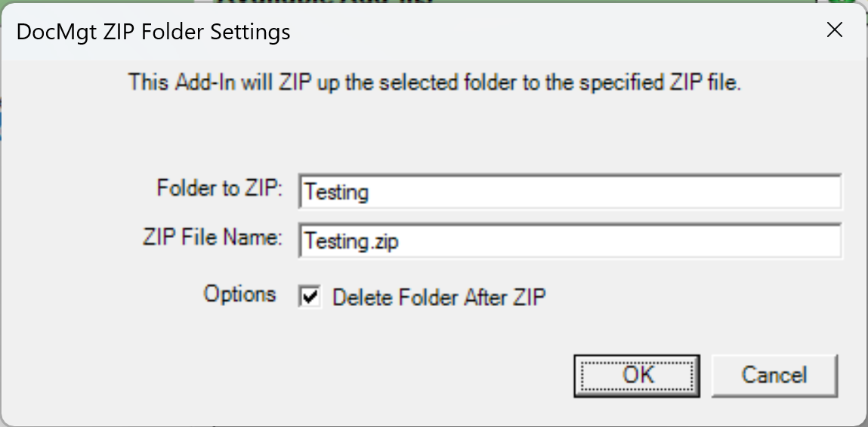Click the Add-In description sentence
Screen dimensions: 868x427
pyautogui.click(x=434, y=82)
